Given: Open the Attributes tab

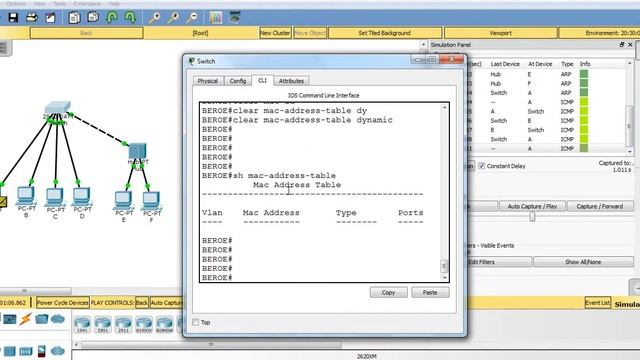Looking at the screenshot, I should pos(291,81).
